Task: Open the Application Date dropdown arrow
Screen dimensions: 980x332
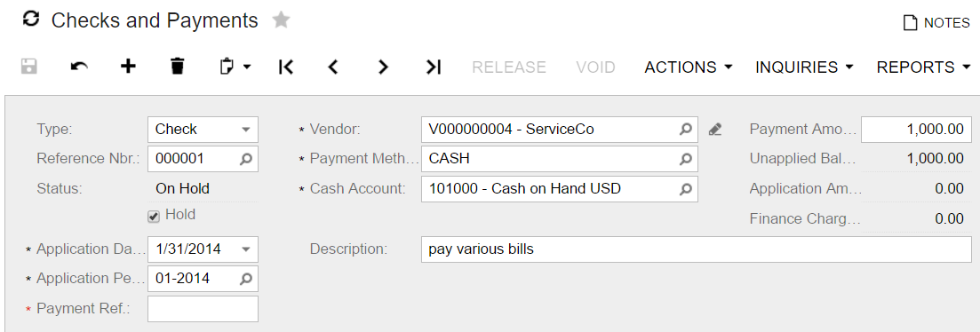Action: click(x=245, y=249)
